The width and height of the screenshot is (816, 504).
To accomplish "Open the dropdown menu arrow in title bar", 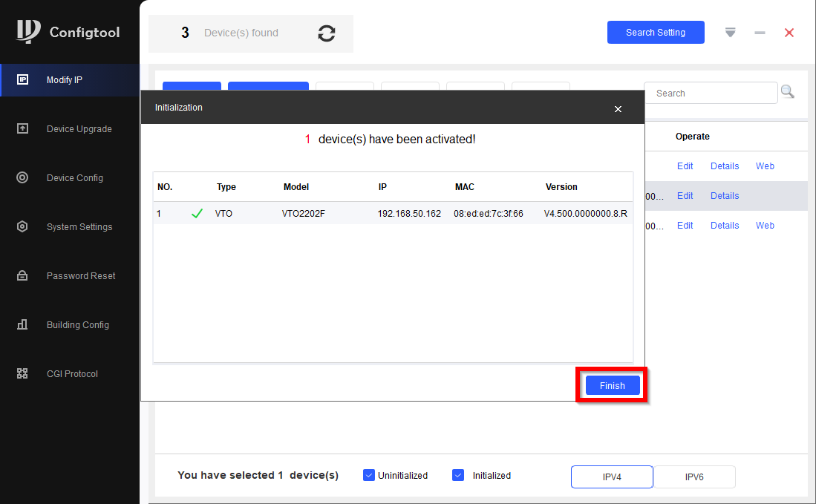I will coord(731,33).
